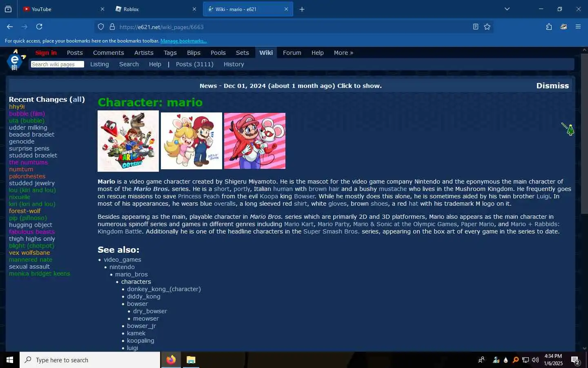
Task: Click the account profile icon in toolbar
Action: point(563,27)
